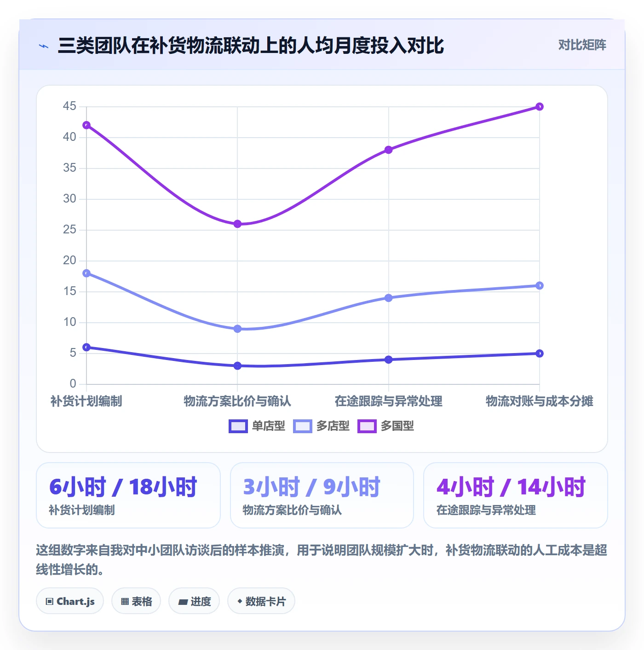
Task: Click the y-axis value 45
Action: click(69, 106)
